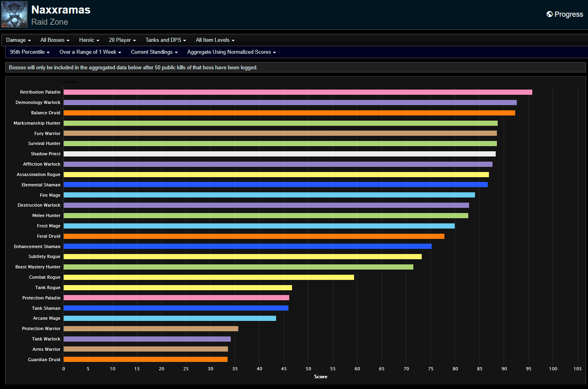588x389 pixels.
Task: Open the Damage metric dropdown
Action: click(18, 40)
